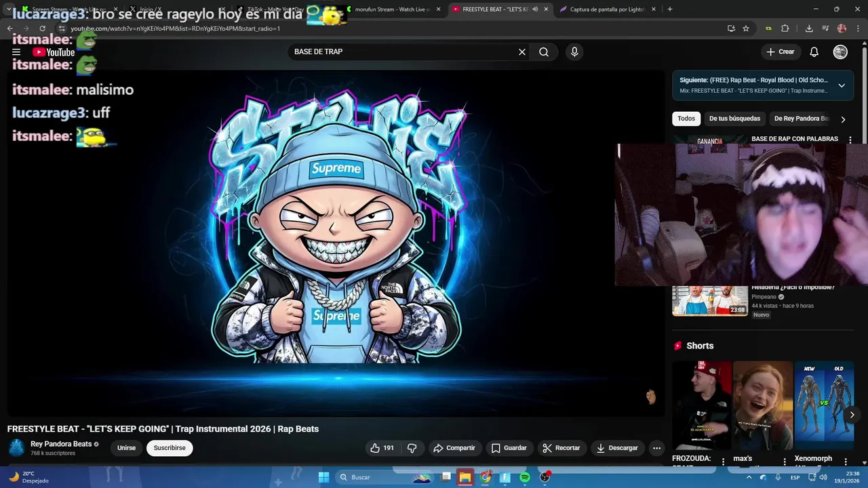Open Chrome profile avatar

pos(842,28)
